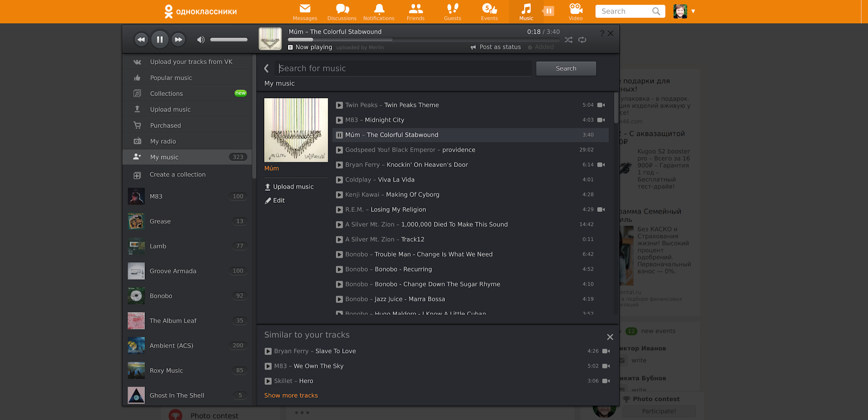868x420 pixels.
Task: Click Create a collection
Action: [x=188, y=175]
